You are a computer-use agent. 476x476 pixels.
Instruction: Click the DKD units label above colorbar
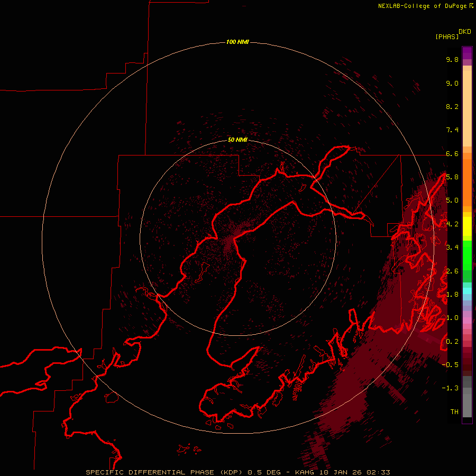click(x=465, y=32)
